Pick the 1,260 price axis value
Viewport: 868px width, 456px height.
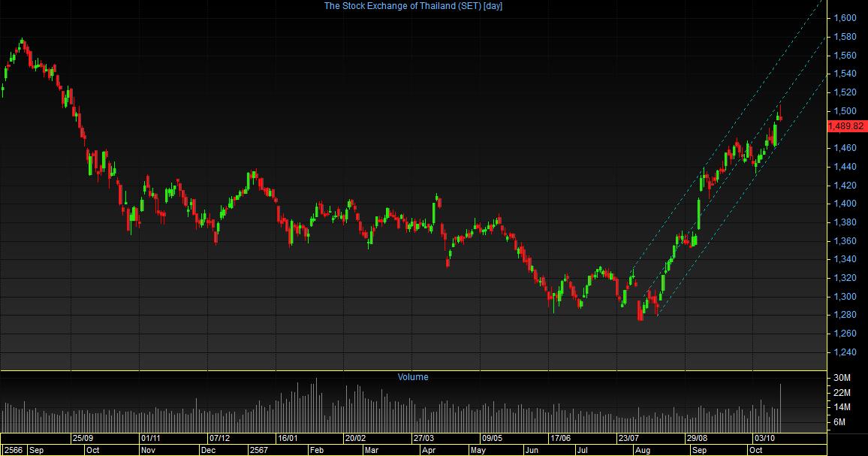845,334
